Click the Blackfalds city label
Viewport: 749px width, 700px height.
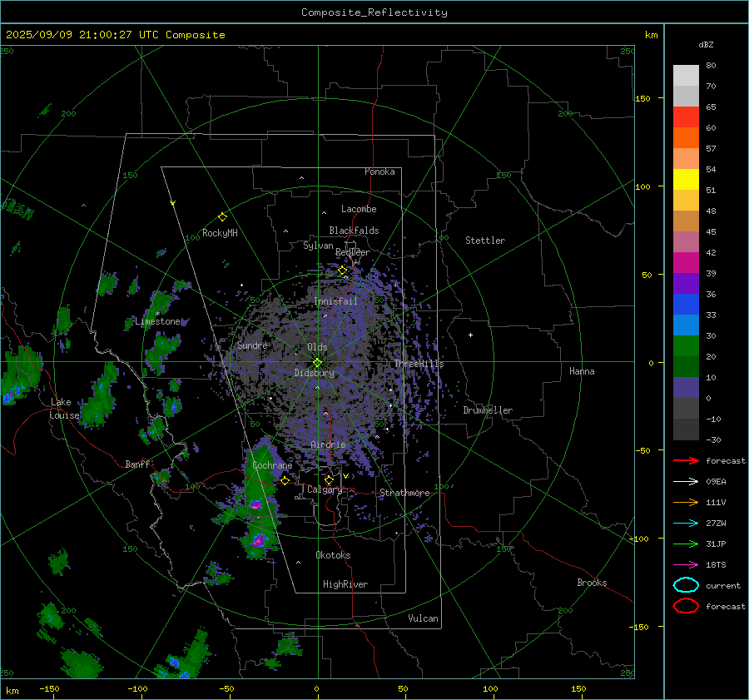point(354,231)
